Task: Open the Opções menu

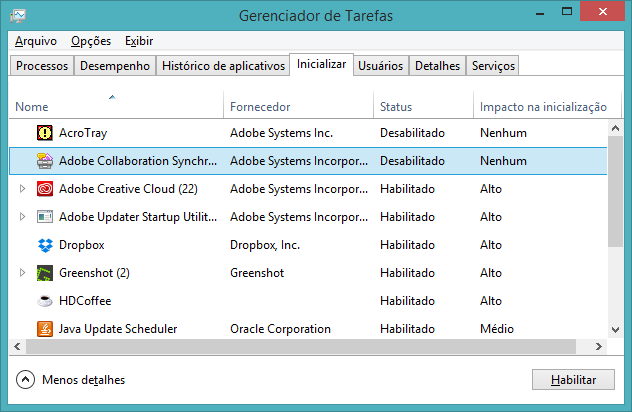Action: [91, 41]
